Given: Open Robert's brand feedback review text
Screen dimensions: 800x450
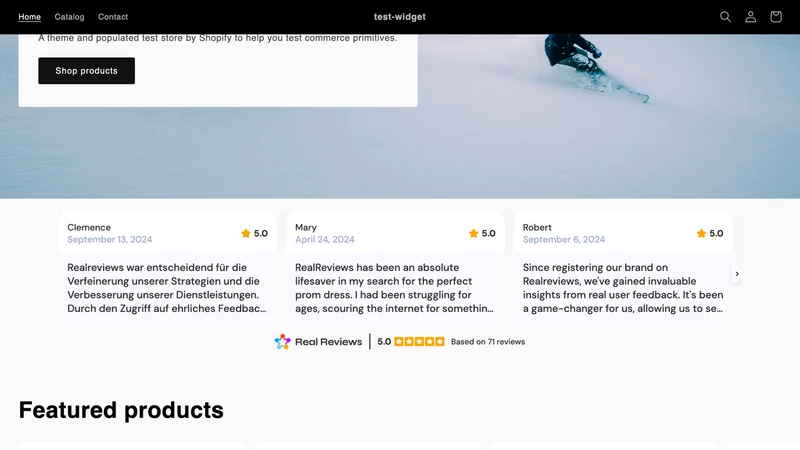Looking at the screenshot, I should (x=623, y=288).
